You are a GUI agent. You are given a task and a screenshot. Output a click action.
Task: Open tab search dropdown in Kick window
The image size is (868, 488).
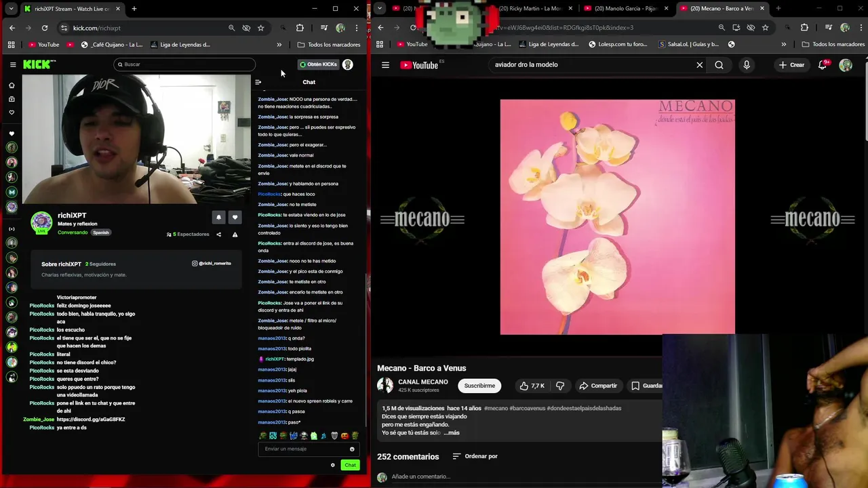11,9
